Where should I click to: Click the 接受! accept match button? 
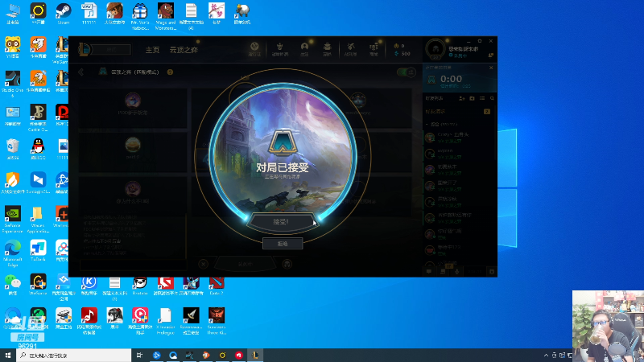click(281, 222)
